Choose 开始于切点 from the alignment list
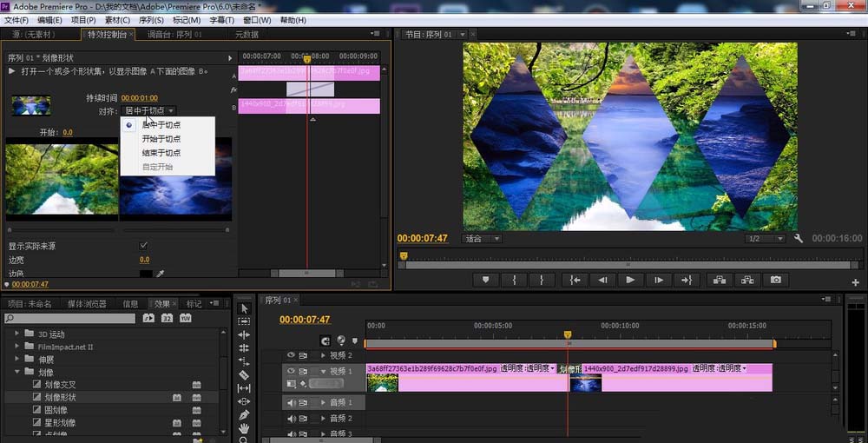Viewport: 868px width, 443px height. coord(161,139)
